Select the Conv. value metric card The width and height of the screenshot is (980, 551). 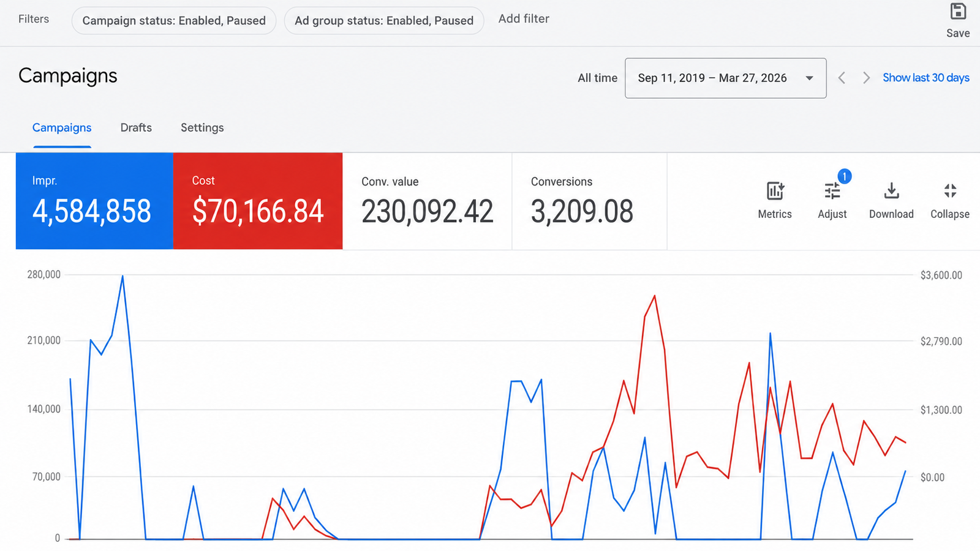coord(427,201)
